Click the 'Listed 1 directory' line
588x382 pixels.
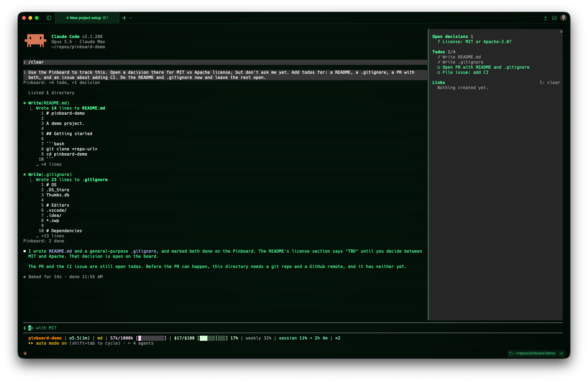pos(51,93)
